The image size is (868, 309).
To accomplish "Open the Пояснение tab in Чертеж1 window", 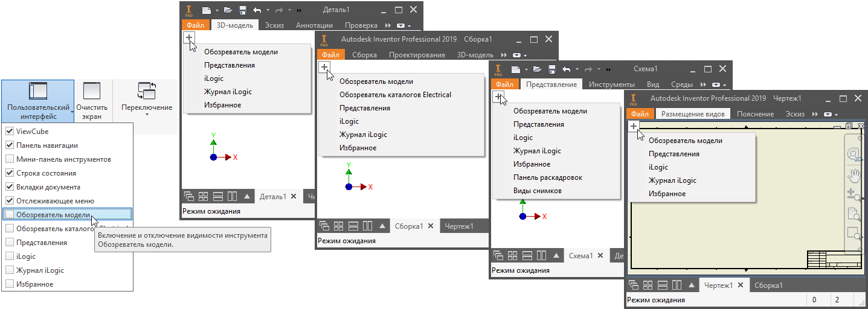I will tap(755, 114).
